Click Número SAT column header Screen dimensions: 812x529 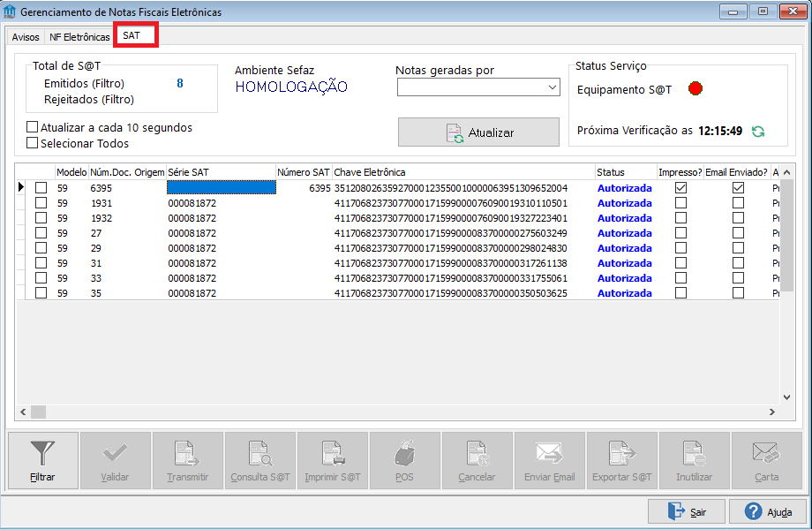click(x=304, y=172)
